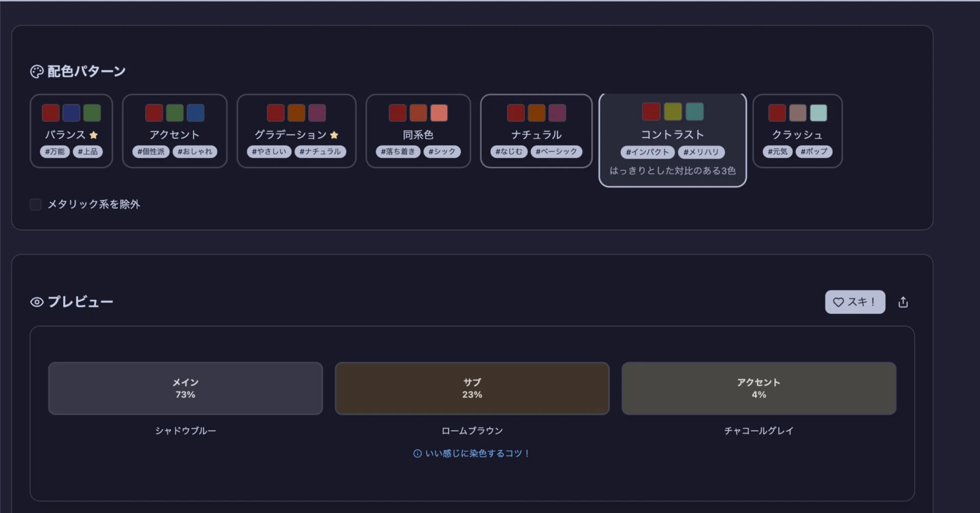Open the share icon next to スキ！

pos(903,302)
